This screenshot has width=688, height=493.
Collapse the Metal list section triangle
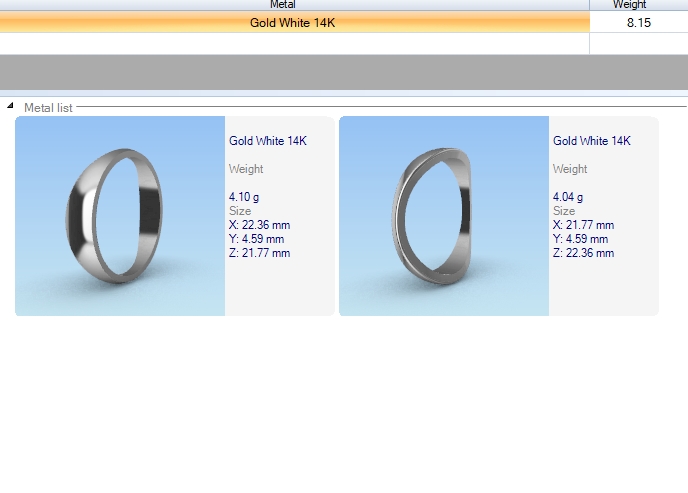click(x=10, y=106)
